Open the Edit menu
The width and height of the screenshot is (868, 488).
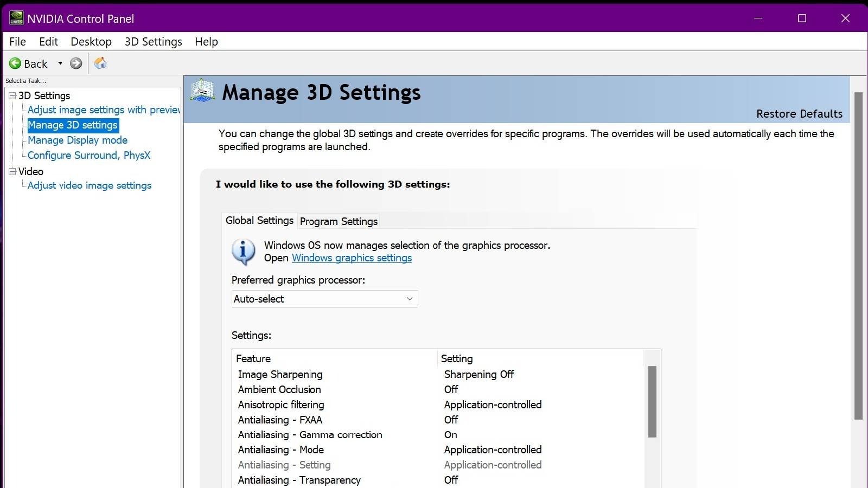click(48, 42)
